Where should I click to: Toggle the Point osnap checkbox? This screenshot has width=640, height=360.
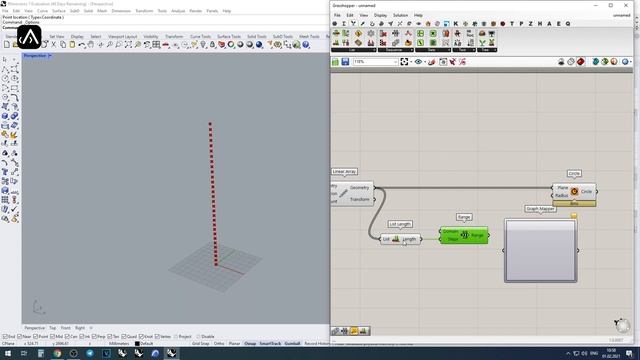point(36,337)
